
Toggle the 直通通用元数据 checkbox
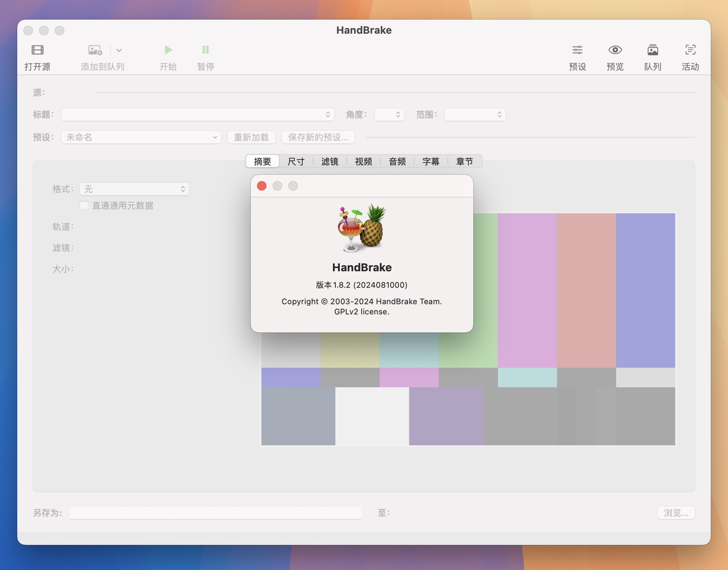84,205
